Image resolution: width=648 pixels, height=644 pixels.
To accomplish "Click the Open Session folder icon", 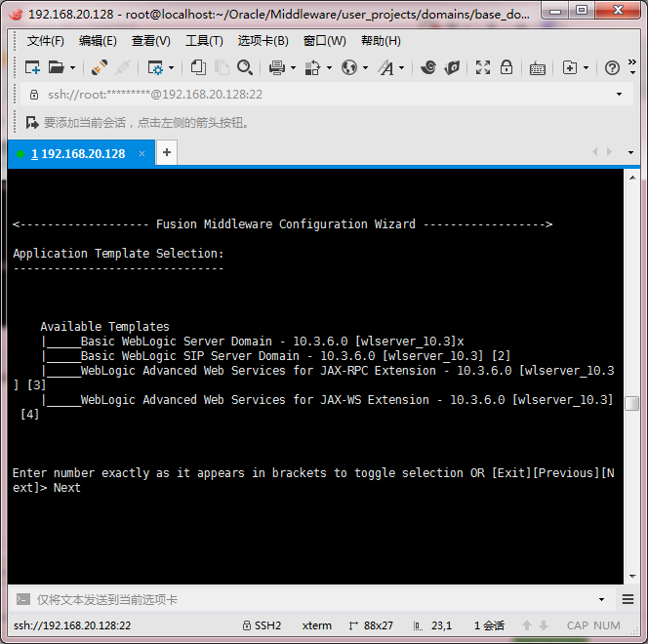I will (56, 67).
